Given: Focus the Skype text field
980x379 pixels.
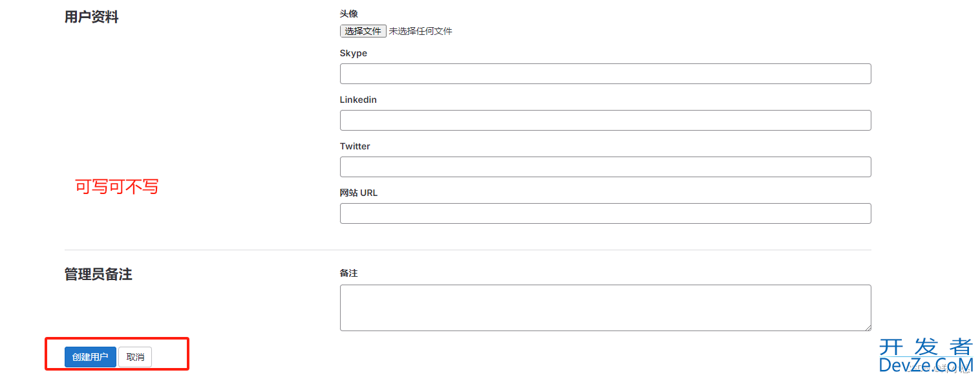Looking at the screenshot, I should (x=605, y=74).
